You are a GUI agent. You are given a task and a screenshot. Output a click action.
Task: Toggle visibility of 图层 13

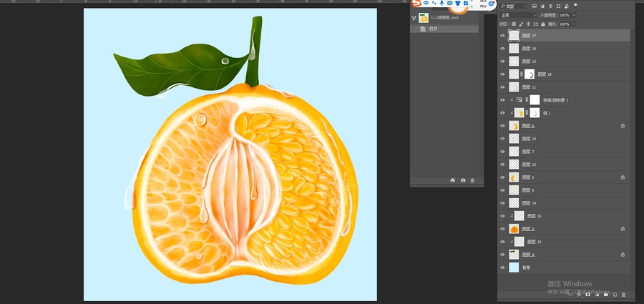click(502, 62)
